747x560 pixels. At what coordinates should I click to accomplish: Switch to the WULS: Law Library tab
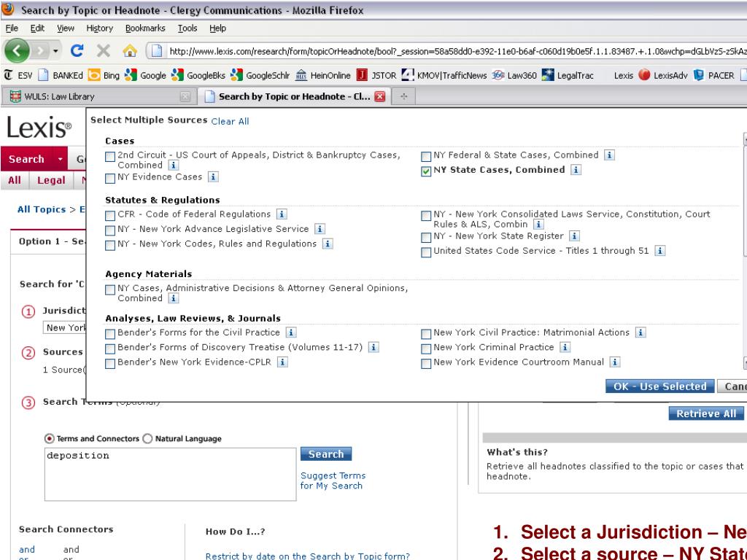point(98,97)
